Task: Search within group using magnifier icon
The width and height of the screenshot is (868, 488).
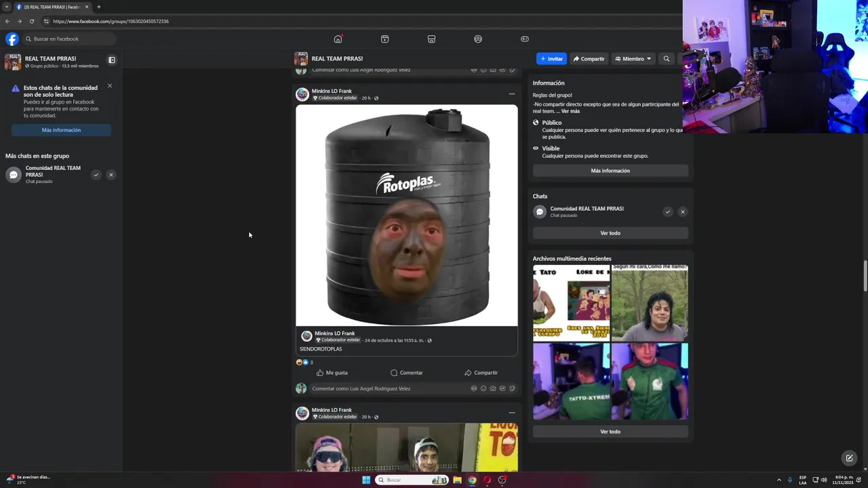Action: tap(666, 59)
